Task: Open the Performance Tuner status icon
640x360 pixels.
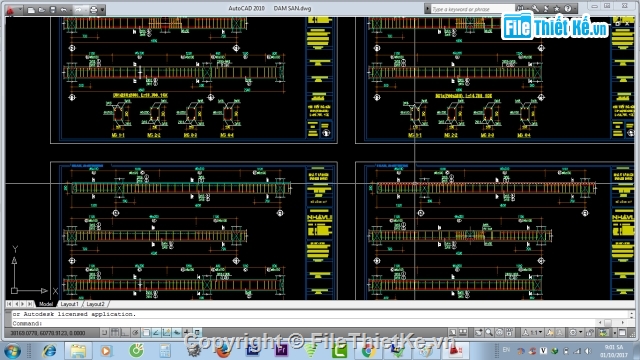Action: 603,333
